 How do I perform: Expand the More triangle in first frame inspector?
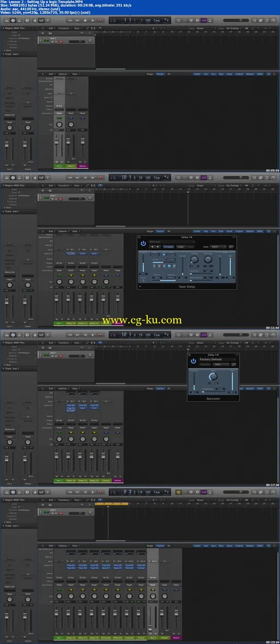(5, 51)
